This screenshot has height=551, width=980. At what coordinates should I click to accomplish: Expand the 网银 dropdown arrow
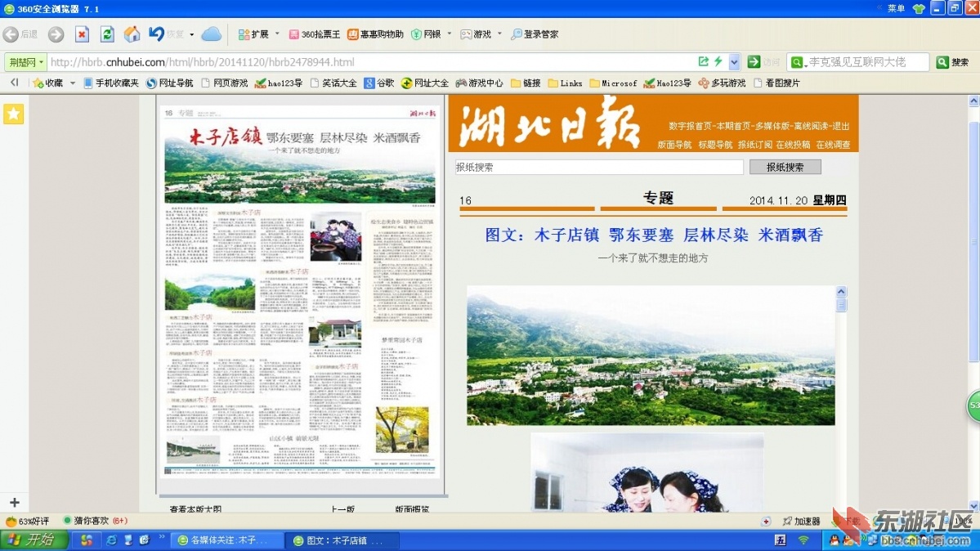[450, 34]
